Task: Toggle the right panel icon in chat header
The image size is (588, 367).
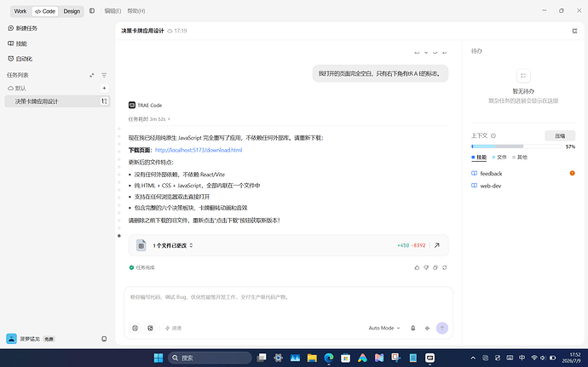Action: click(x=574, y=32)
